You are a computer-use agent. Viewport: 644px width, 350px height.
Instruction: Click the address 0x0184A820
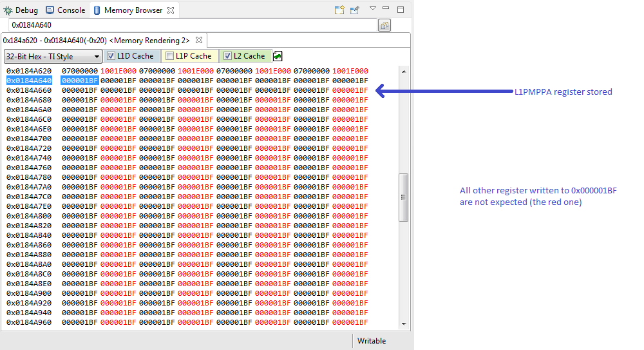click(x=29, y=226)
